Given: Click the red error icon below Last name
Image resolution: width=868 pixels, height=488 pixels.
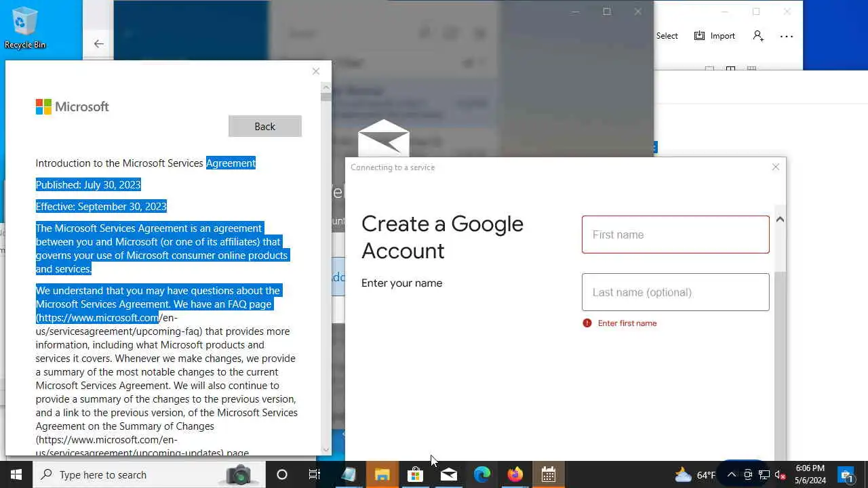Looking at the screenshot, I should pos(587,323).
